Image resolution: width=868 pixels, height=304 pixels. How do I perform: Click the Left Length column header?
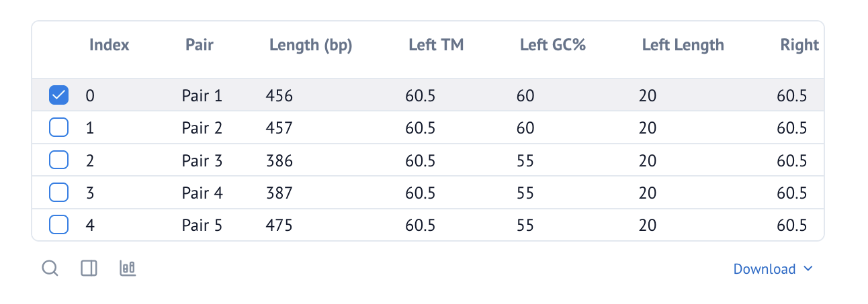click(x=683, y=45)
